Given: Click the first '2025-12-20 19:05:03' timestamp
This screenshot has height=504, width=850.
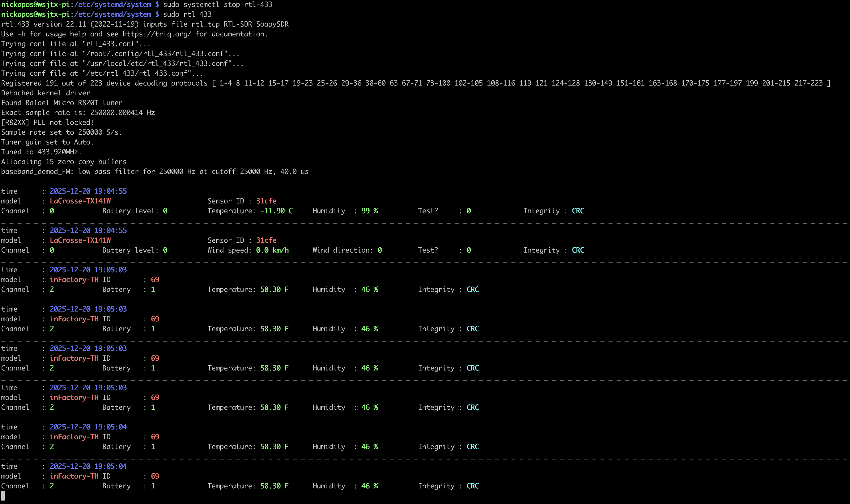Looking at the screenshot, I should click(88, 270).
